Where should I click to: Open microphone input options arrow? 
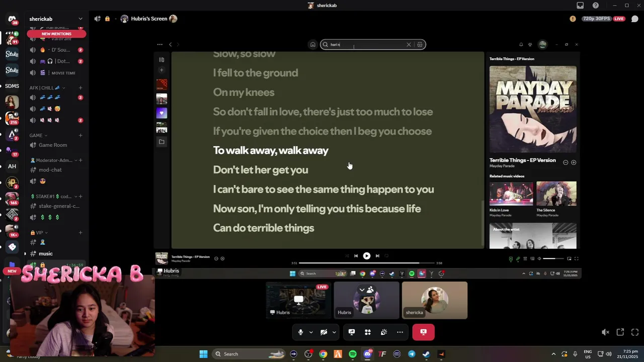pos(311,332)
